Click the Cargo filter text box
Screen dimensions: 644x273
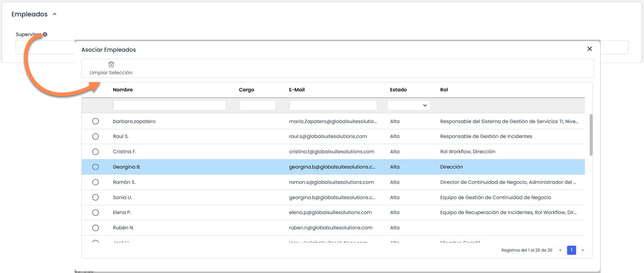[x=257, y=105]
